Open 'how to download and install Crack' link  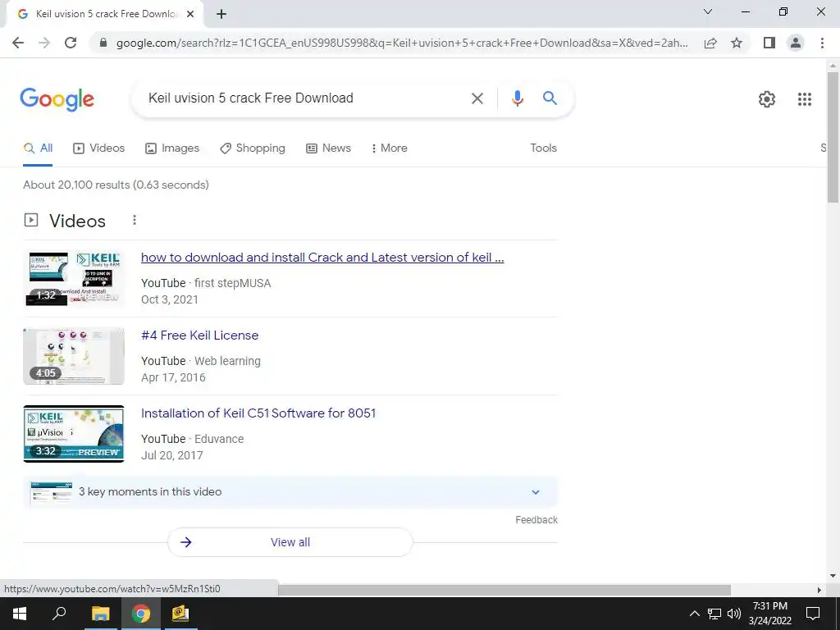click(x=322, y=258)
